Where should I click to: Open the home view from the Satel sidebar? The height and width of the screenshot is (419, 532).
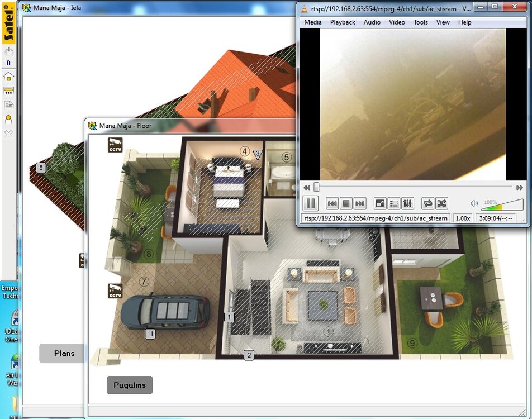[8, 77]
